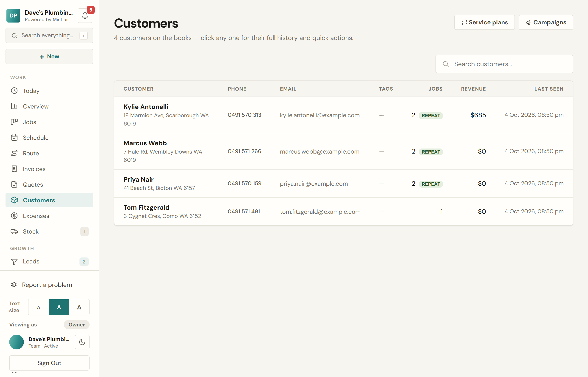Screen dimensions: 588x377
Task: Click the REPEAT badge for Priya Nair
Action: (431, 184)
